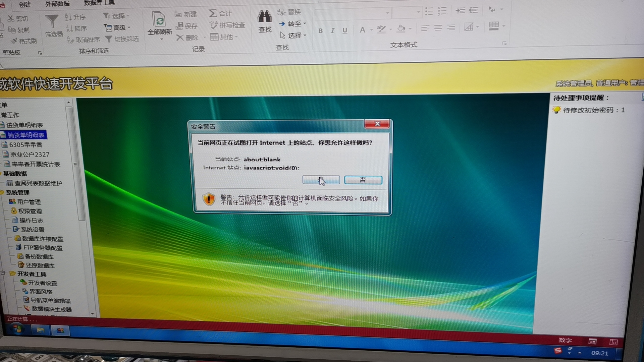Click the Windows Start button
The height and width of the screenshot is (362, 644).
(x=17, y=329)
